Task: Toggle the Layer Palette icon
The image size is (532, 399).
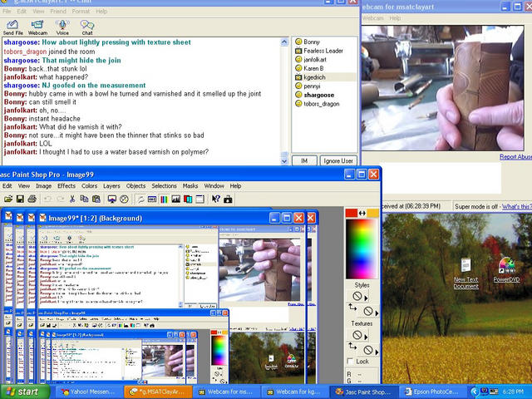Action: (188, 199)
